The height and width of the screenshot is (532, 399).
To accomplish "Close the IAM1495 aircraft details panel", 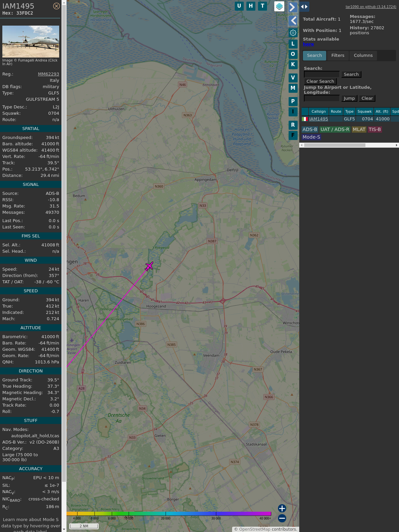I will tap(57, 6).
